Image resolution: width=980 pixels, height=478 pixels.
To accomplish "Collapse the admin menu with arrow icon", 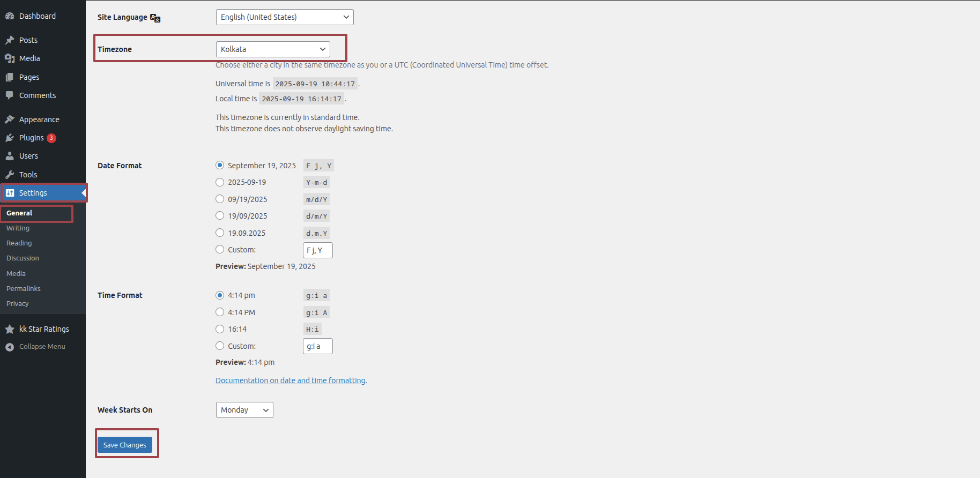I will [x=10, y=347].
